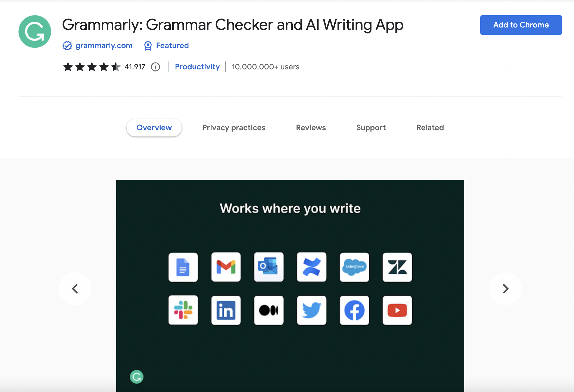
Task: Click the Medium icon
Action: (269, 310)
